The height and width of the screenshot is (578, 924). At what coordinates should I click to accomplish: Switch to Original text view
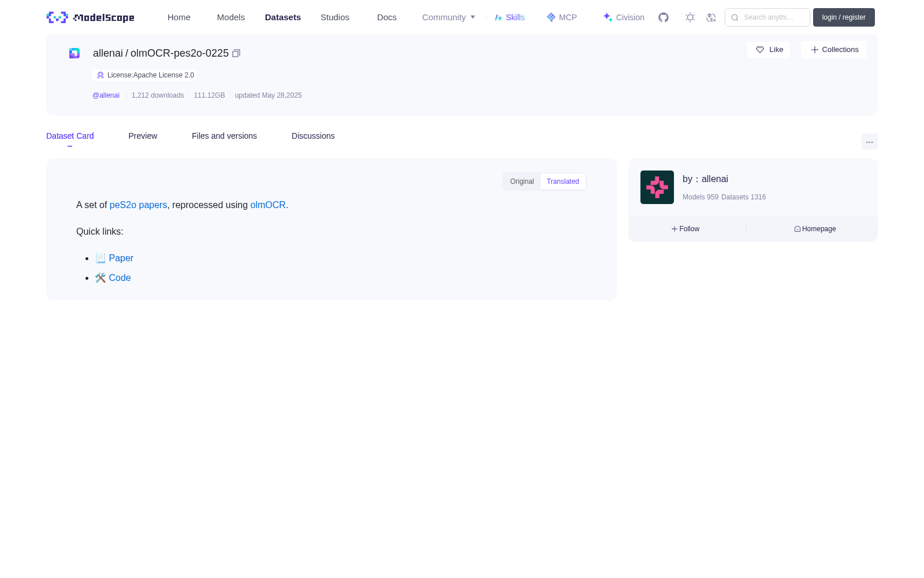pos(522,181)
